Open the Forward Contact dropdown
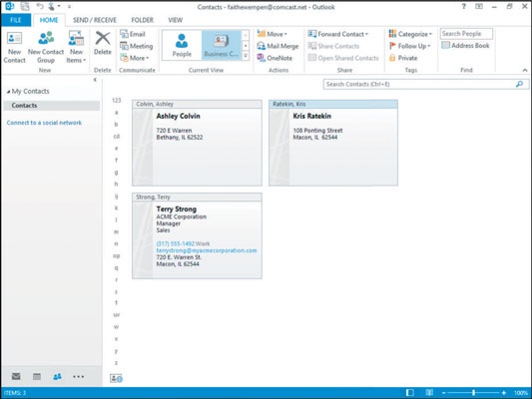Image resolution: width=532 pixels, height=399 pixels. tap(338, 34)
